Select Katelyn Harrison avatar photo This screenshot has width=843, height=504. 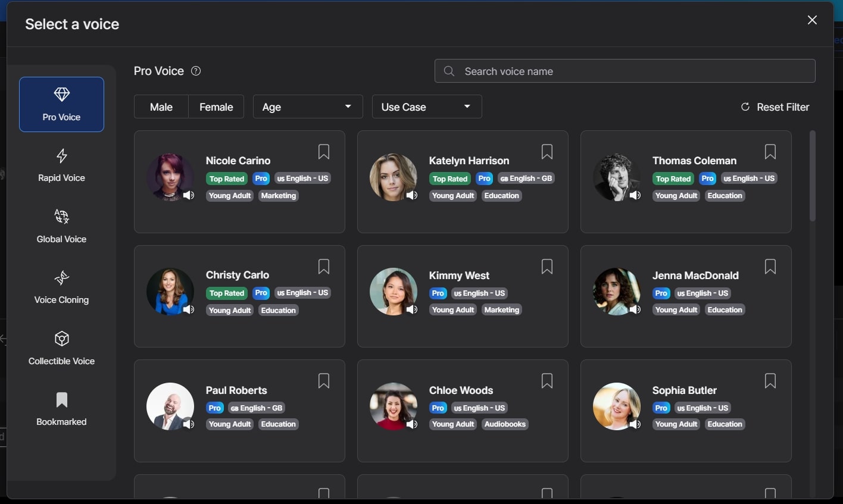(x=394, y=177)
